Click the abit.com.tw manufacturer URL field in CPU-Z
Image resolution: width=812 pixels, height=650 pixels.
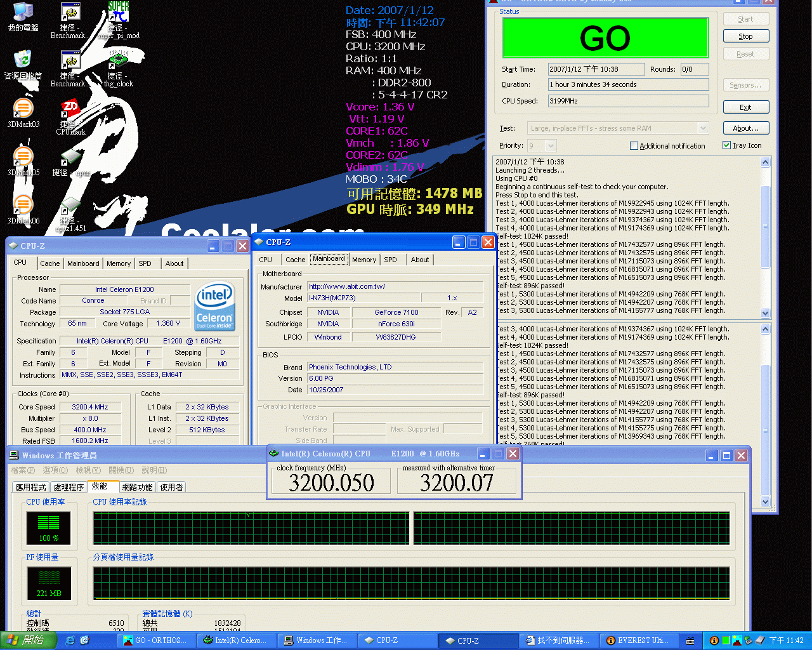(x=396, y=286)
